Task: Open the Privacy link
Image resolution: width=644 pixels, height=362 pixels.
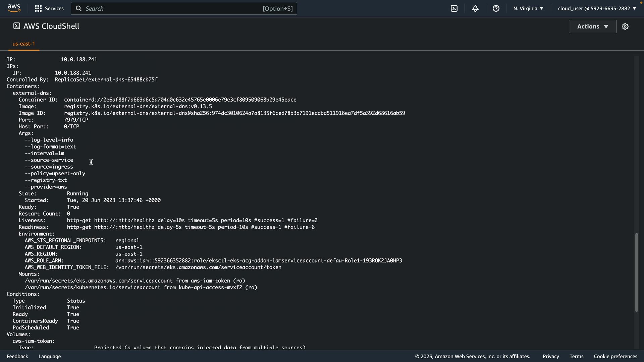Action: [551, 356]
